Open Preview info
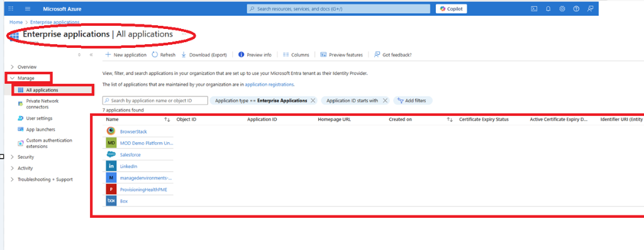 [x=255, y=55]
